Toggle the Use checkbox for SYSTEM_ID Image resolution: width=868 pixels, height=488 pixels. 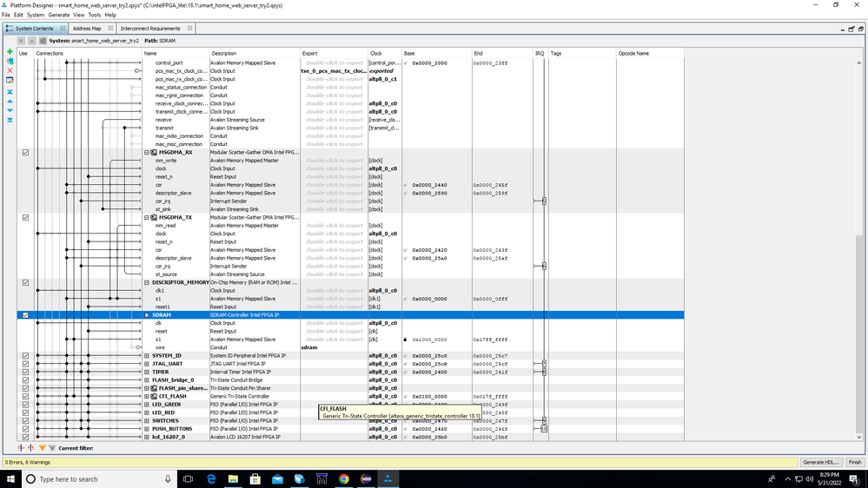pyautogui.click(x=25, y=356)
